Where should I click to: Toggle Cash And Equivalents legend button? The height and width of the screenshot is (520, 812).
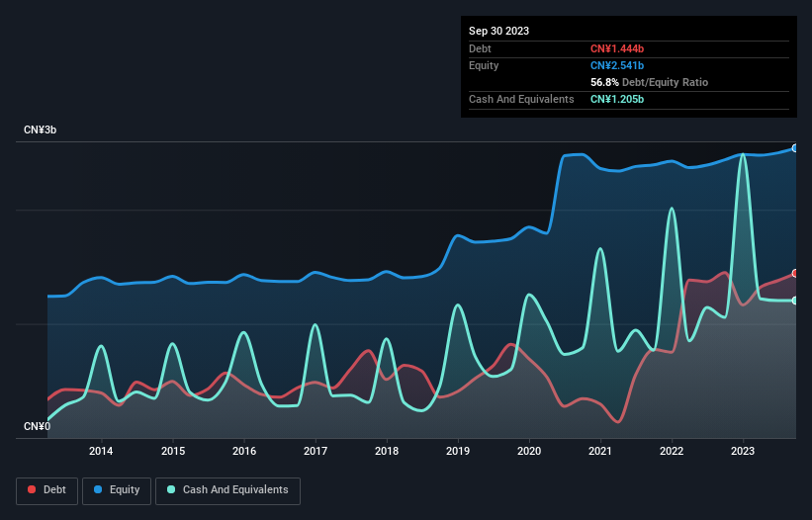(227, 490)
